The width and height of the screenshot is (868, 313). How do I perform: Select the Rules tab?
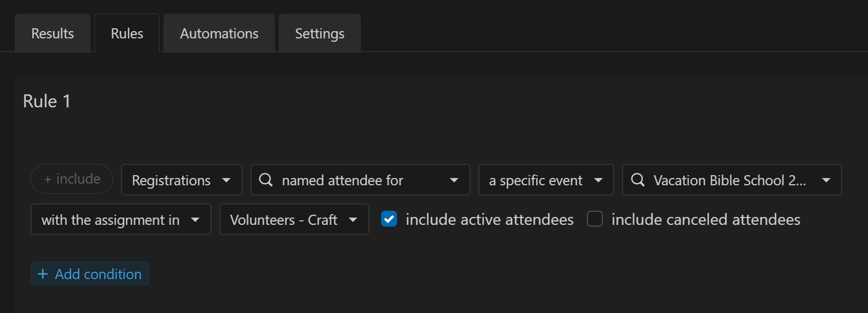point(127,33)
